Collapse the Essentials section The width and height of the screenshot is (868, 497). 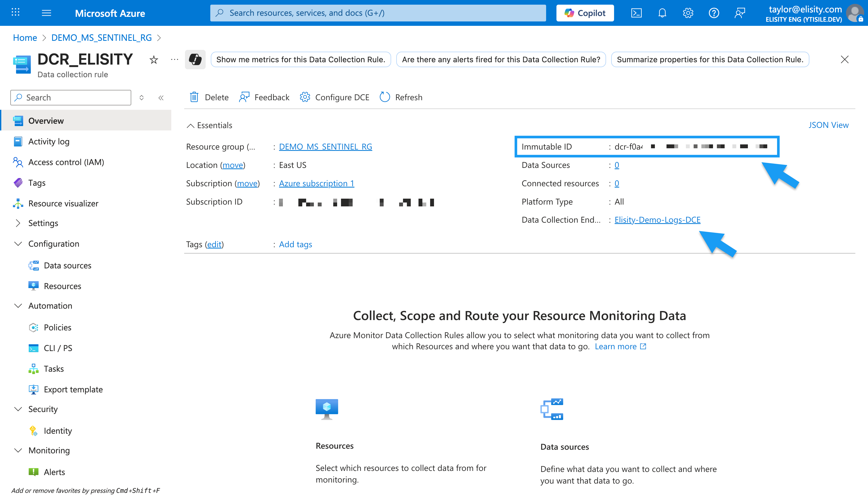190,125
